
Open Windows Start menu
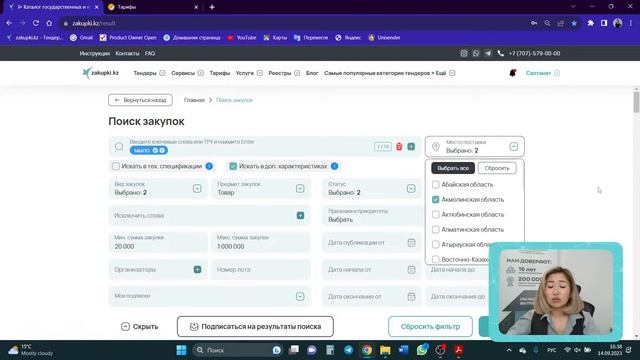pos(181,350)
